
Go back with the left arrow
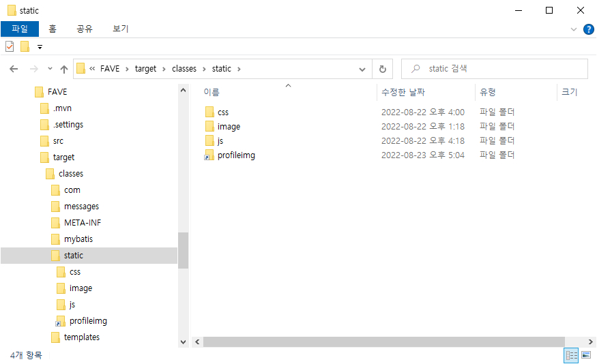[x=14, y=69]
